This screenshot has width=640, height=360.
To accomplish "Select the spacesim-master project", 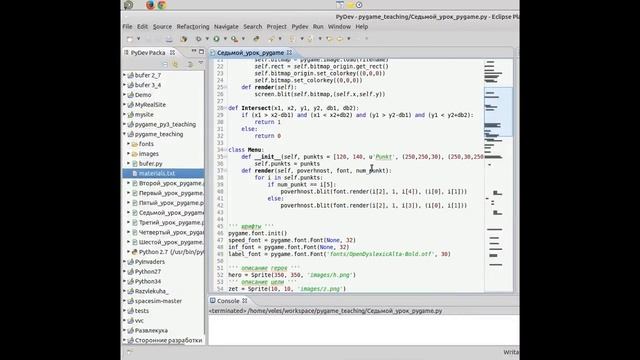I will coord(158,301).
